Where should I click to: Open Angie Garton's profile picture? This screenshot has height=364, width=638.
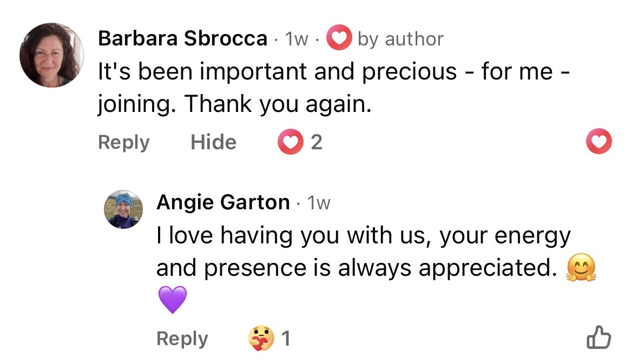click(x=123, y=209)
